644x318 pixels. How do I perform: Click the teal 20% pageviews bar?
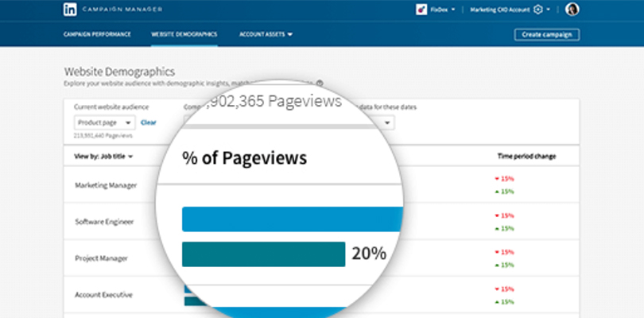tap(263, 254)
